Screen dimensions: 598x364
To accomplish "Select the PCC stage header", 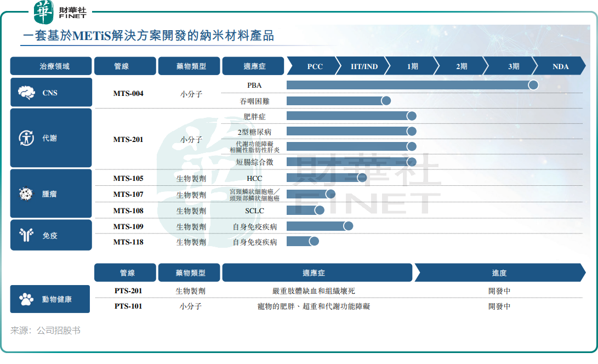I will 315,66.
